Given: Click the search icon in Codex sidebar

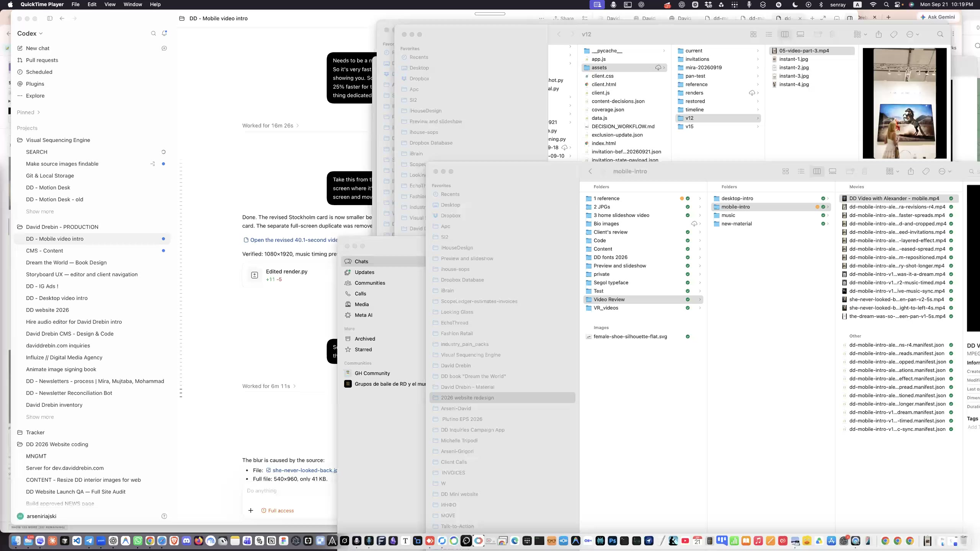Looking at the screenshot, I should click(x=153, y=34).
